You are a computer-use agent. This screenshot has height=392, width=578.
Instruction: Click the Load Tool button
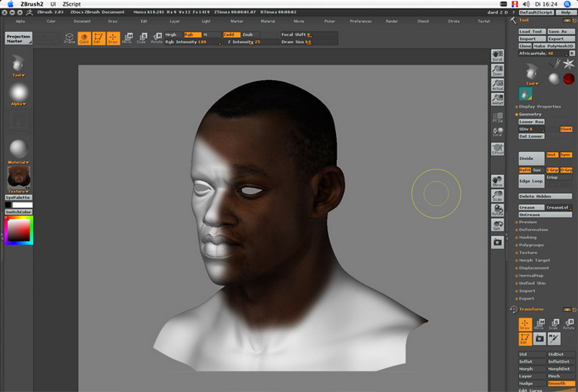(x=532, y=31)
